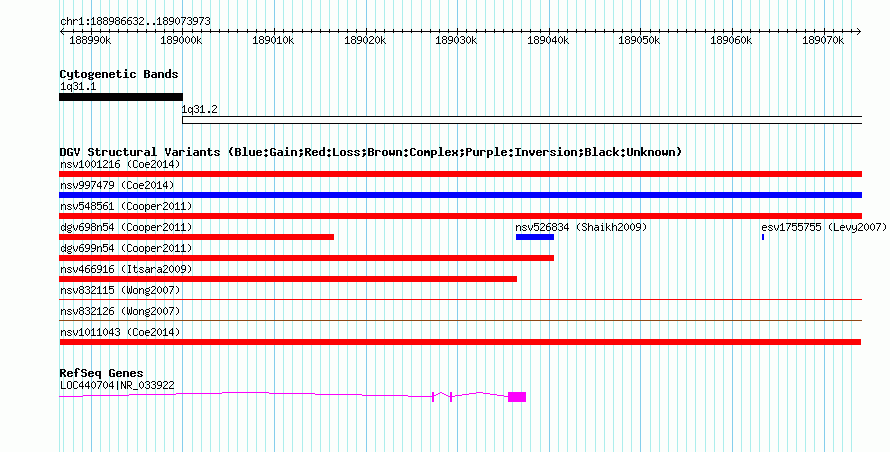Viewport: 890px width, 452px height.
Task: Select the red nsv1011043 loss bar
Action: 460,342
